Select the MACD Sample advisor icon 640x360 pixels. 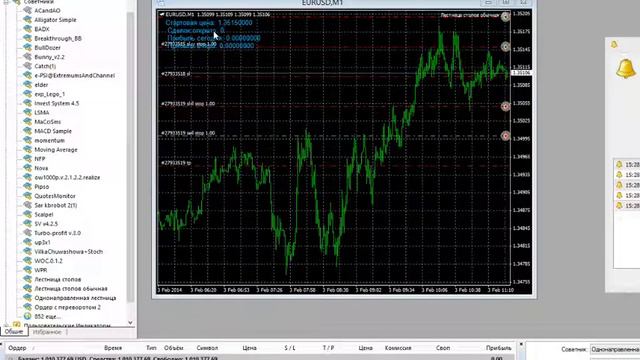28,131
